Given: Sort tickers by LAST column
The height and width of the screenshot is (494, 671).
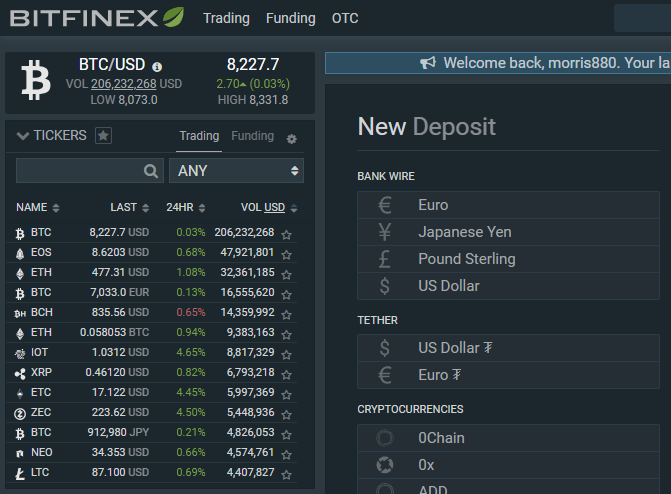Looking at the screenshot, I should (x=130, y=208).
